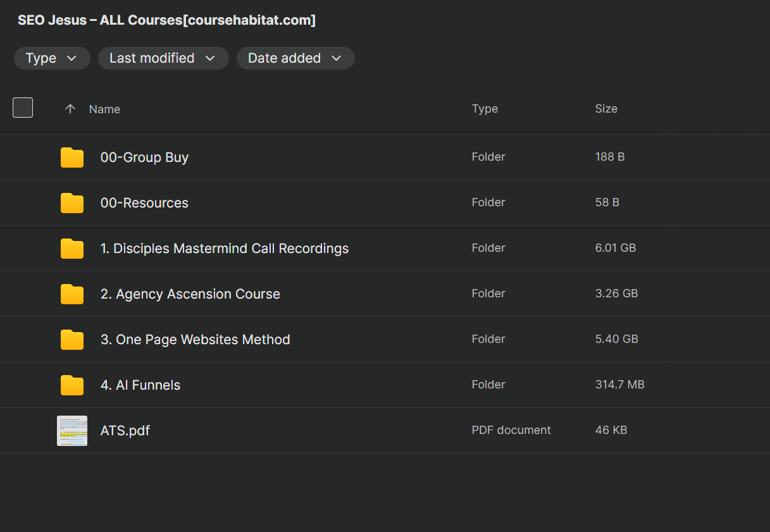Viewport: 770px width, 532px height.
Task: Click the One Page Websites Method folder icon
Action: point(72,340)
